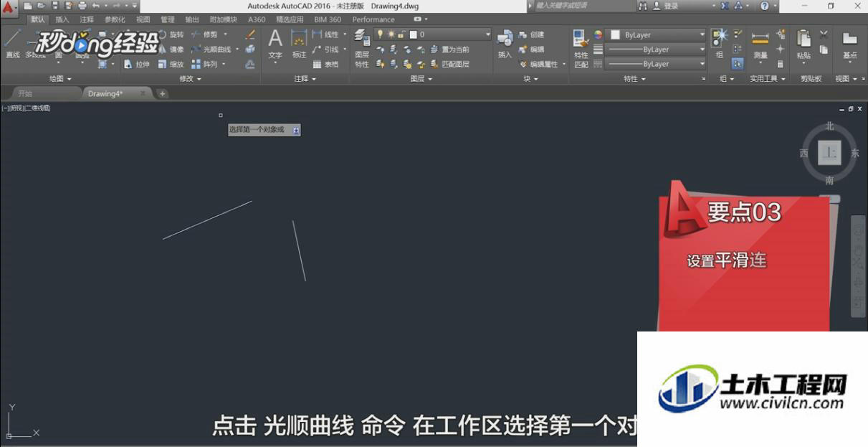Click the Linear dimension (线性) tool

(325, 34)
